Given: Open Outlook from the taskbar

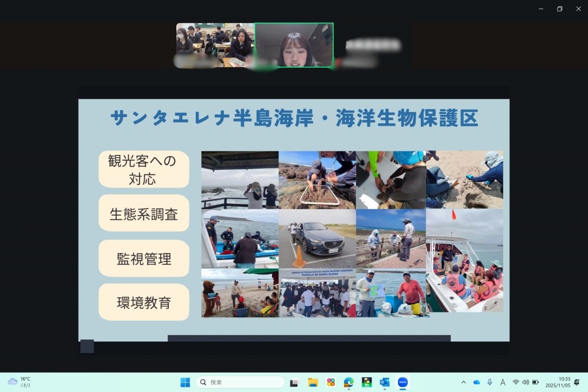Looking at the screenshot, I should pyautogui.click(x=385, y=382).
